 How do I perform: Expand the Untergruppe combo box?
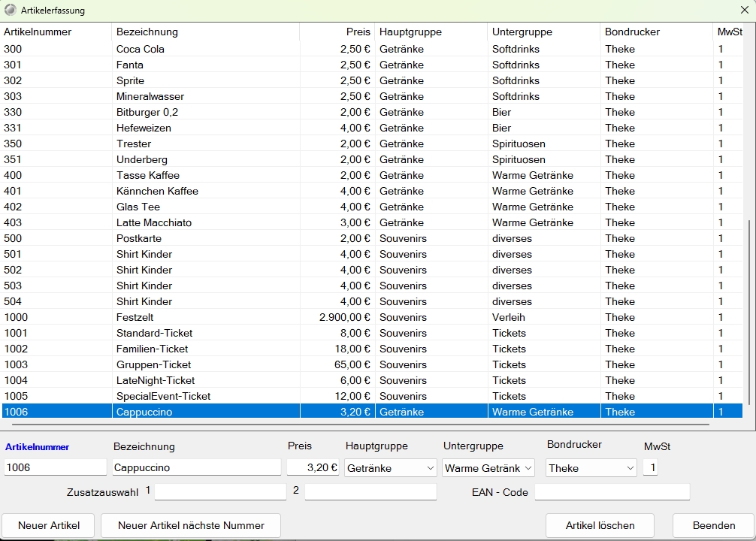(528, 468)
